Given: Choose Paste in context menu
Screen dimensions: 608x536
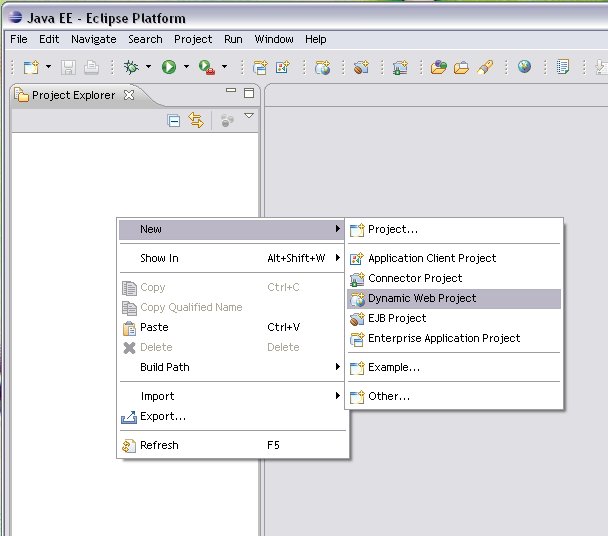Looking at the screenshot, I should point(231,327).
